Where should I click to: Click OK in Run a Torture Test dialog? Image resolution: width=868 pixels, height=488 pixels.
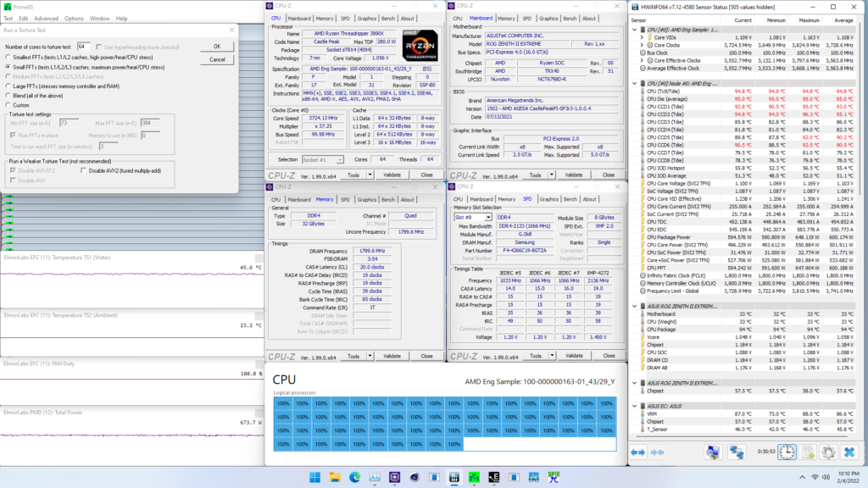pos(217,47)
